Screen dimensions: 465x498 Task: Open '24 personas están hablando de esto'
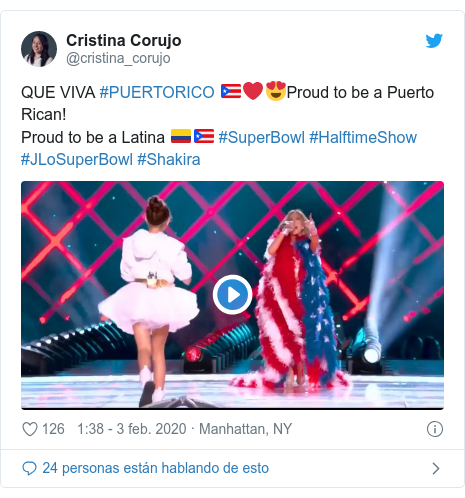(x=156, y=468)
